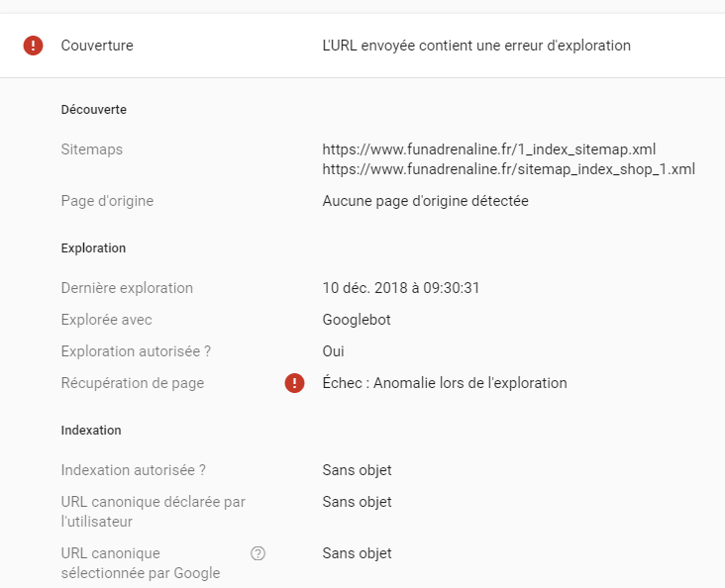This screenshot has width=725, height=588.
Task: Click the error icon next to Récupération de page
Action: 294,383
